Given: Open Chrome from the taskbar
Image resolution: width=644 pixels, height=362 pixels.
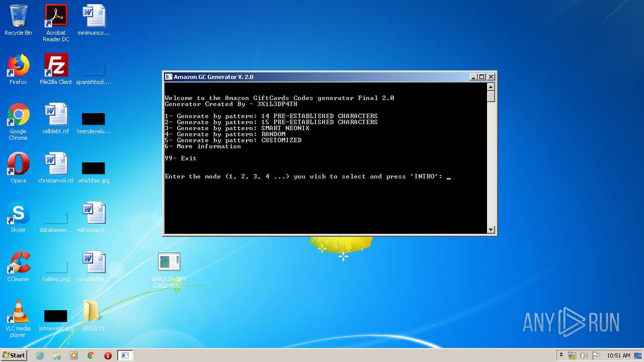Looking at the screenshot, I should (x=91, y=355).
